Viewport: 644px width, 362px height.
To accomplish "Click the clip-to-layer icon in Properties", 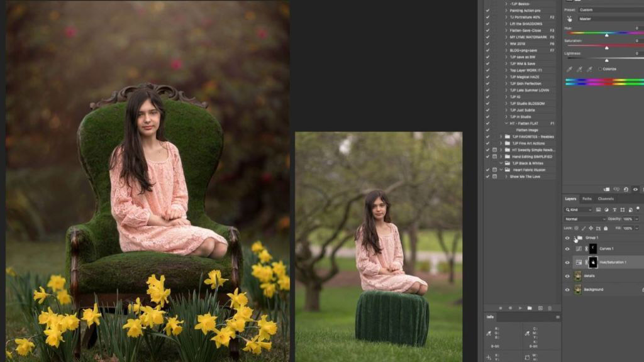I will [606, 189].
